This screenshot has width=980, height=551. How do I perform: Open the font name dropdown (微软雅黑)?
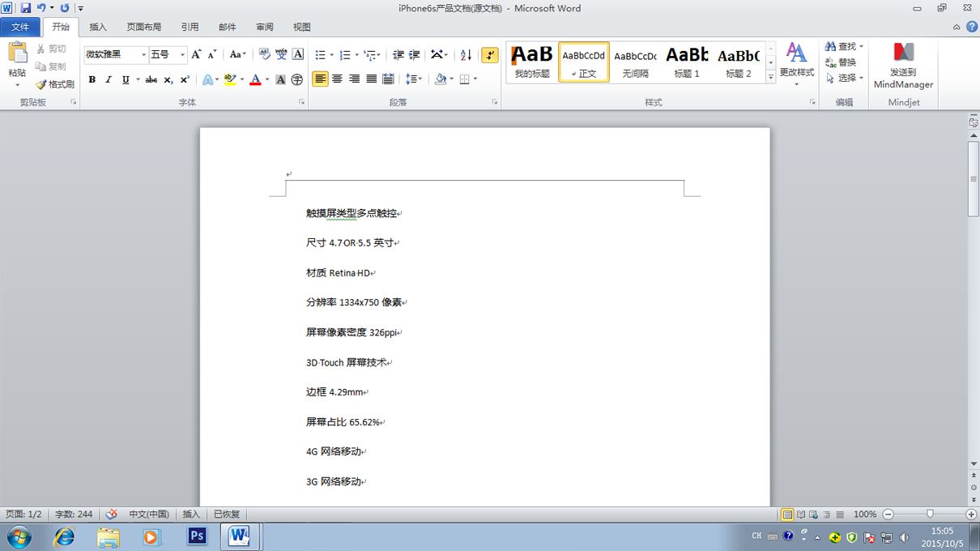click(144, 54)
